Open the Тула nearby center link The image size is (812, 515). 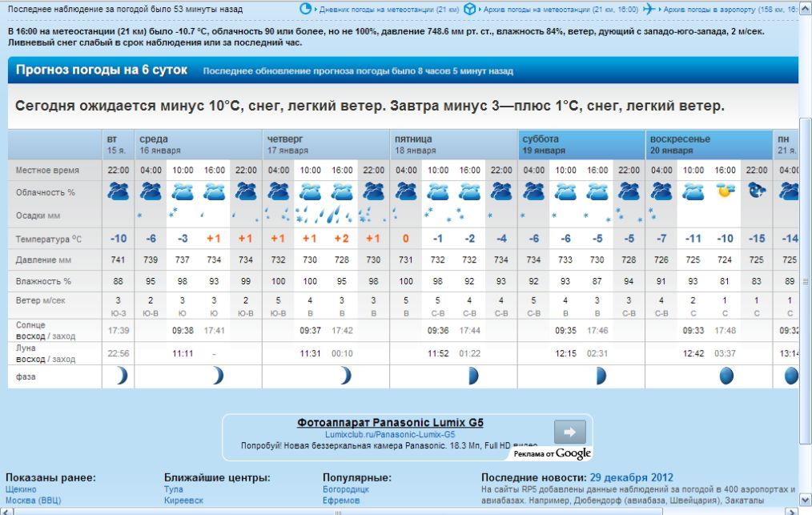[x=174, y=489]
